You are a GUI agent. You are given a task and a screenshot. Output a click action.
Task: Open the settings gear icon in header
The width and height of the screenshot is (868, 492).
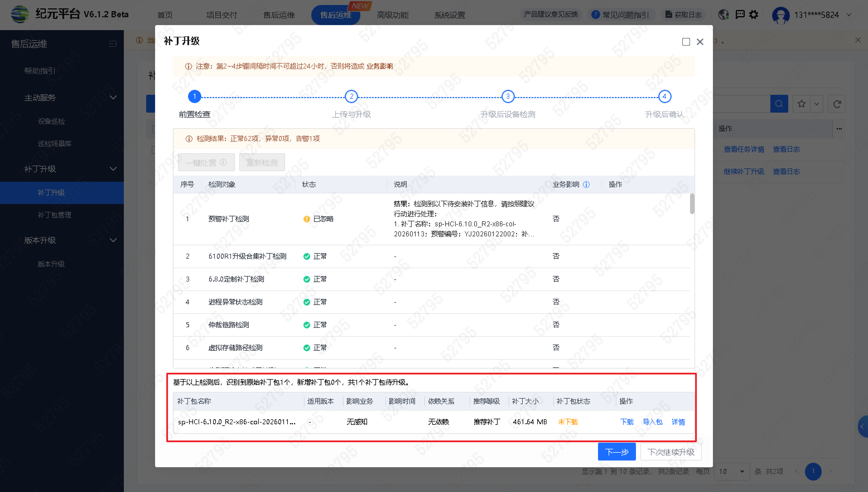[x=753, y=15]
